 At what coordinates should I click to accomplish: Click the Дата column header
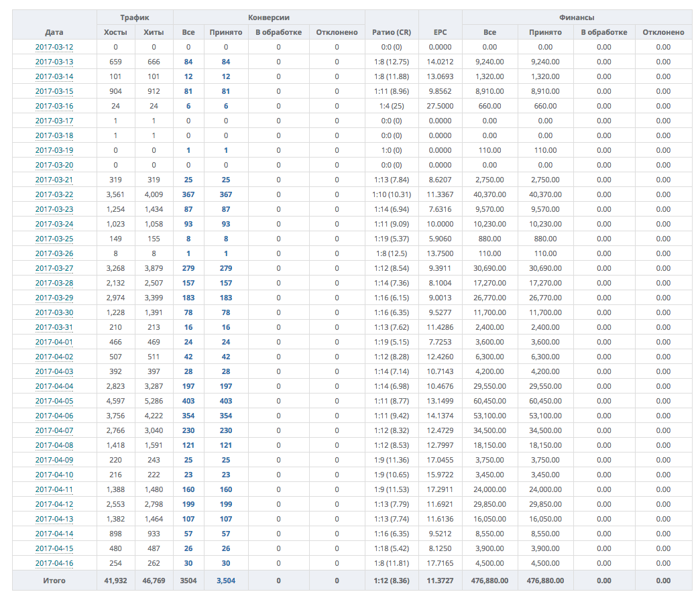pos(54,32)
